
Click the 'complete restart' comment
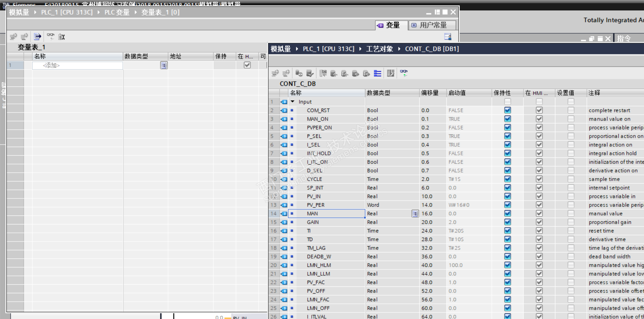609,110
